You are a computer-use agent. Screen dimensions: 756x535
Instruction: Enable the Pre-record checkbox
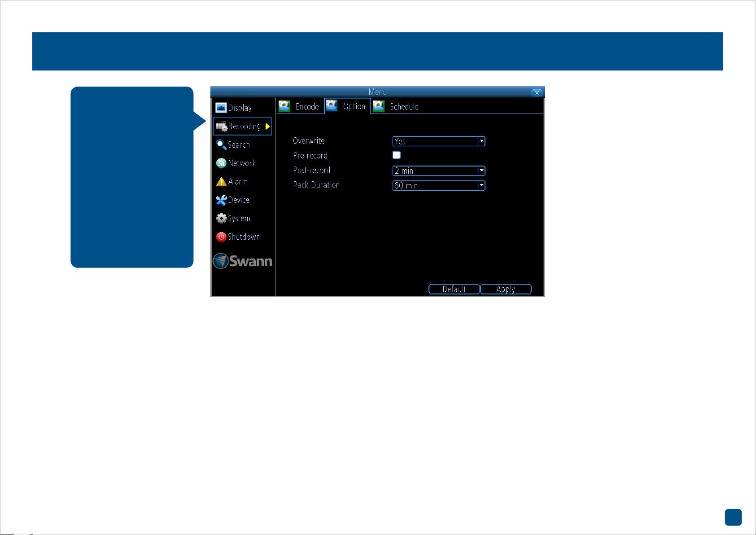click(x=397, y=155)
